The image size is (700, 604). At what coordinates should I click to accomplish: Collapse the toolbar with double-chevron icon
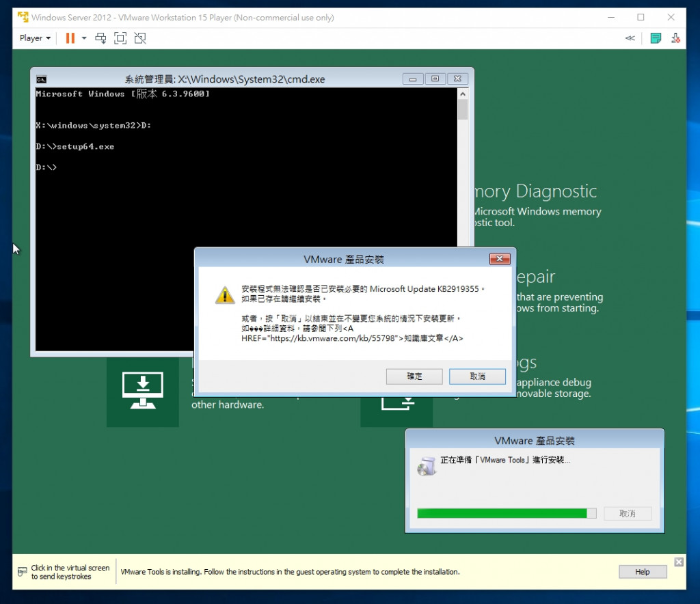click(x=630, y=38)
